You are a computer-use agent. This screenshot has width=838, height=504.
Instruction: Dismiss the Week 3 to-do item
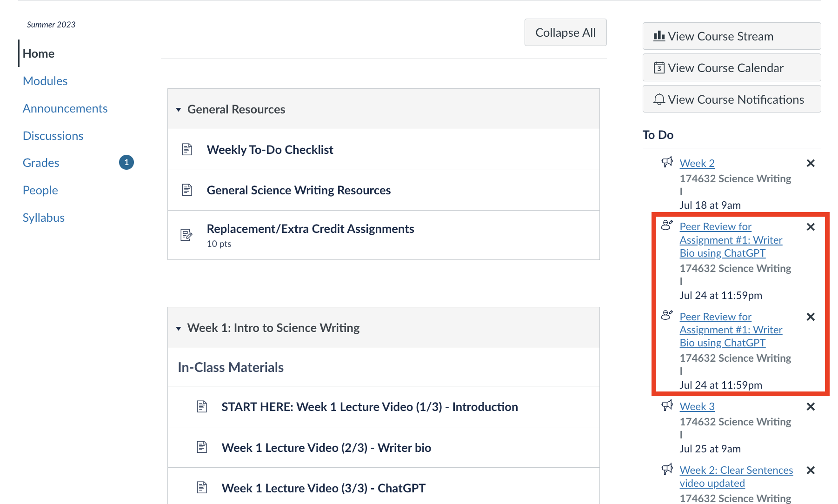[811, 406]
